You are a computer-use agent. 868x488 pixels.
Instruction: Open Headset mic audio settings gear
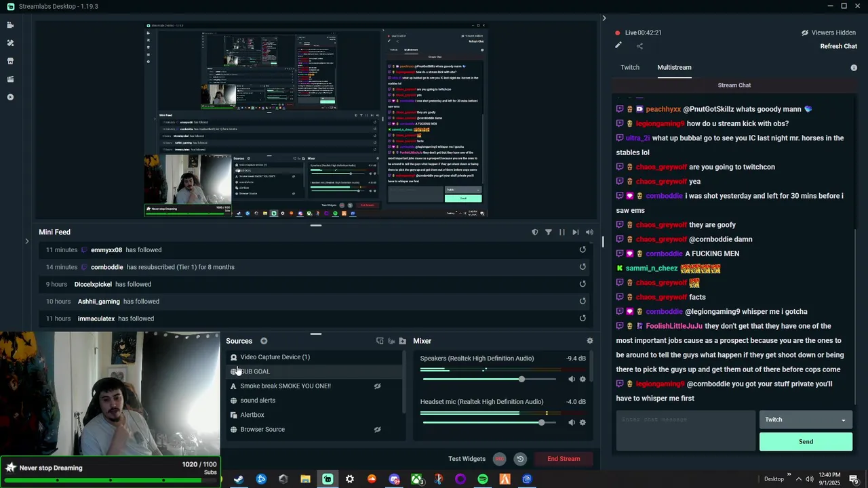pos(583,422)
